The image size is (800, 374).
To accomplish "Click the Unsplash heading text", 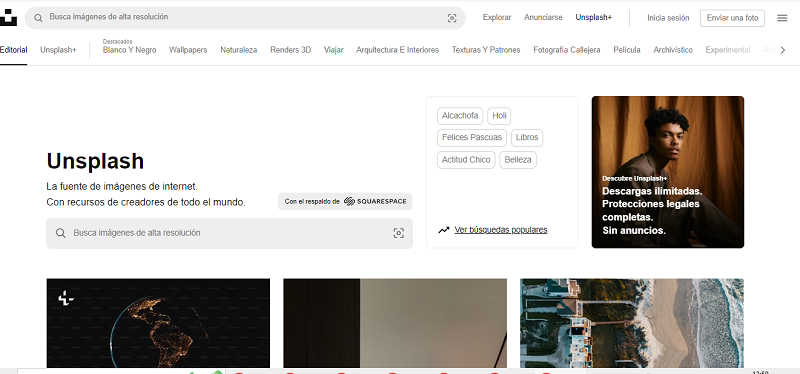I will coord(95,161).
